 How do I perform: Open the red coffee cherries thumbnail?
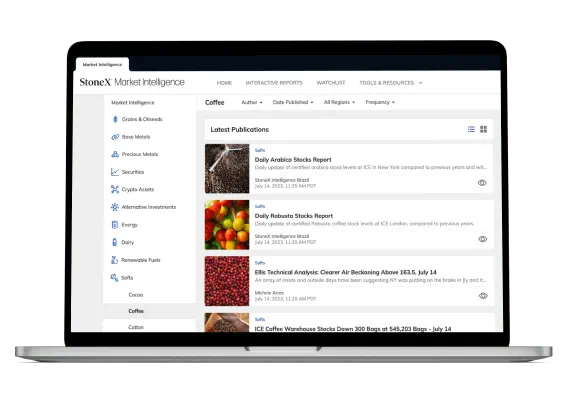pos(227,281)
